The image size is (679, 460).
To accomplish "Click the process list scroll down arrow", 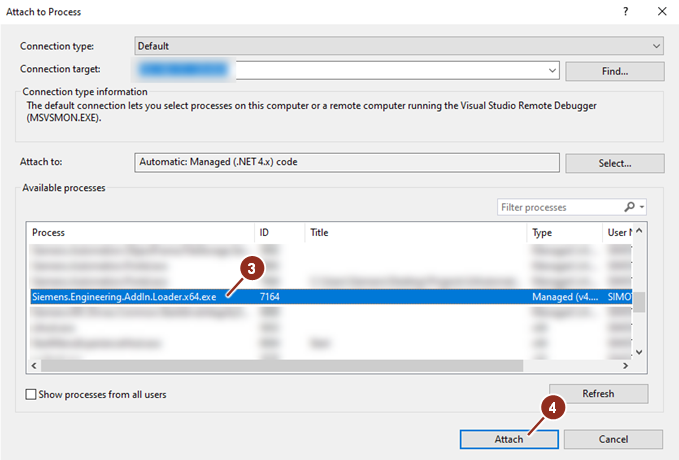I will click(x=639, y=352).
